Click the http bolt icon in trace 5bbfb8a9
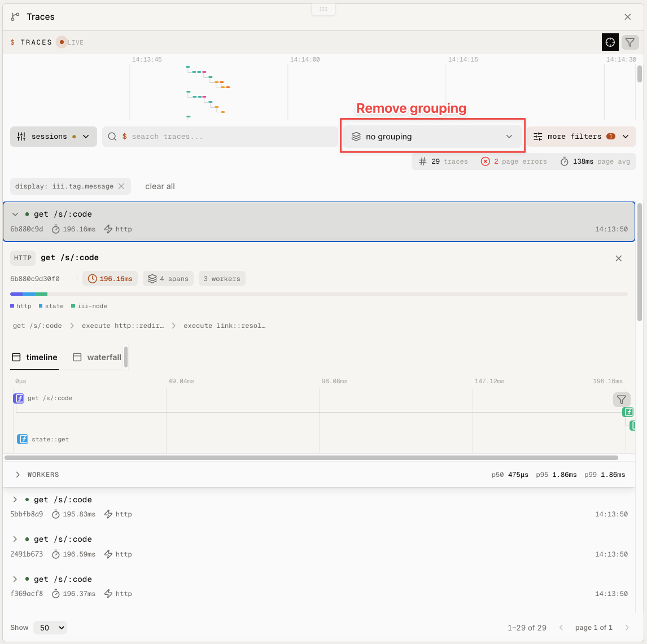 click(x=108, y=514)
